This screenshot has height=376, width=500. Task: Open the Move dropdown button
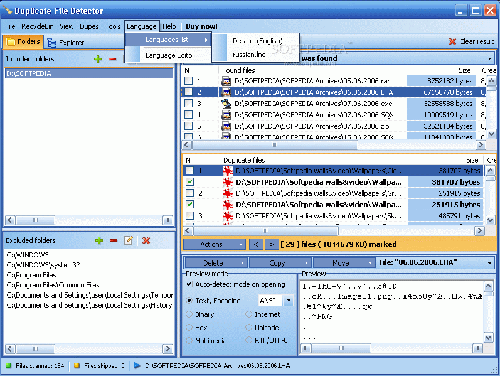[343, 263]
